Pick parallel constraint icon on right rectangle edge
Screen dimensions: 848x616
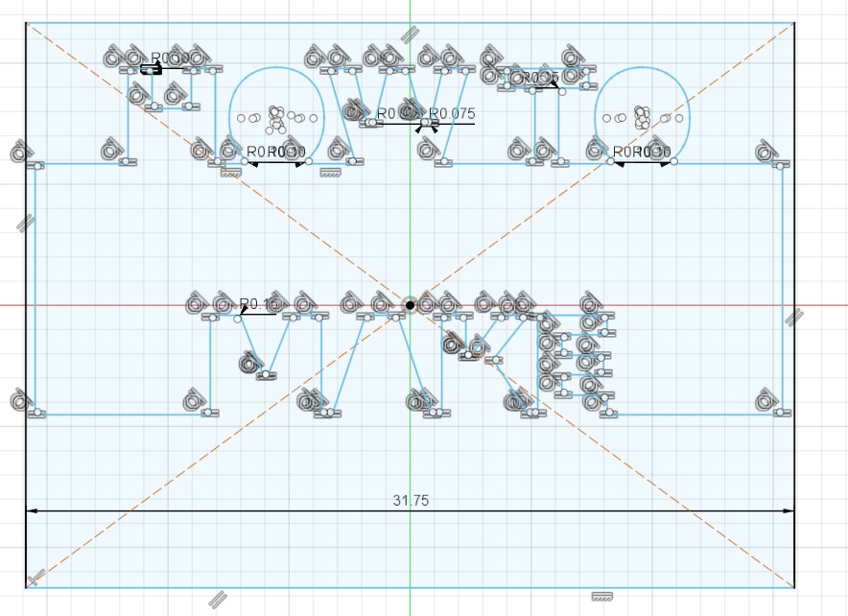[x=793, y=318]
